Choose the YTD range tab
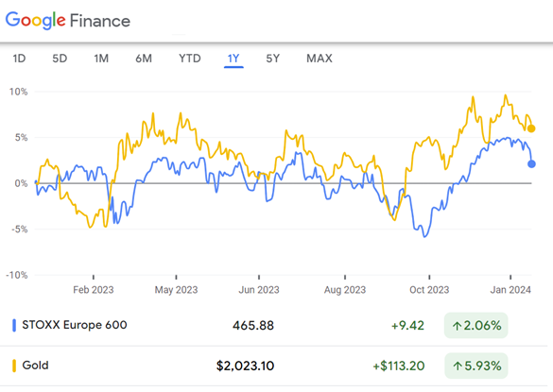Image resolution: width=553 pixels, height=392 pixels. [190, 59]
